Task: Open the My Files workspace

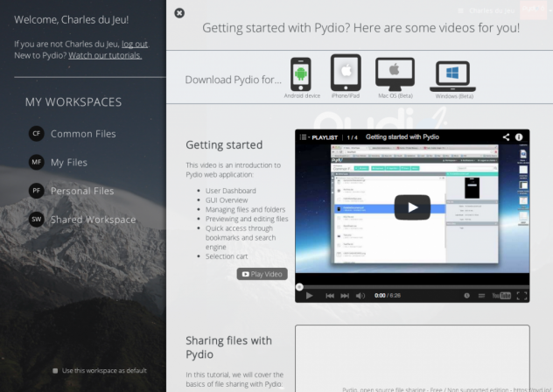Action: pos(69,163)
